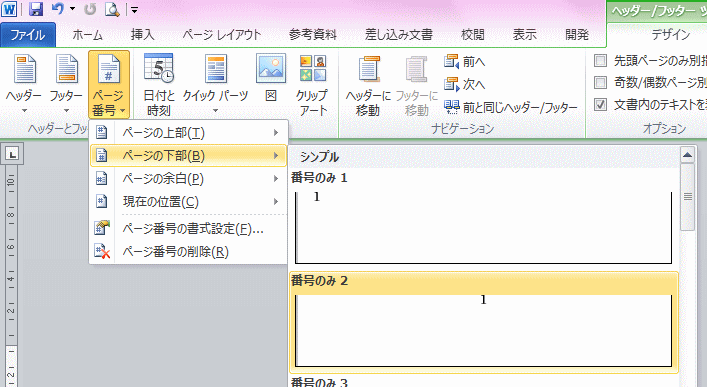Open print preview from quick access toolbar
Viewport: 707px width, 387px height.
pos(111,9)
